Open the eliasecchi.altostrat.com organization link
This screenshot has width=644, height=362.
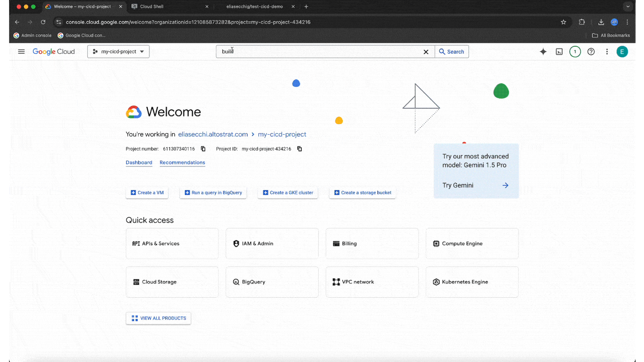point(213,134)
